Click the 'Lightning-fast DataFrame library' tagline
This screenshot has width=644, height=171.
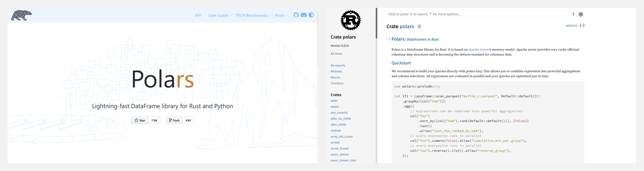coord(162,106)
